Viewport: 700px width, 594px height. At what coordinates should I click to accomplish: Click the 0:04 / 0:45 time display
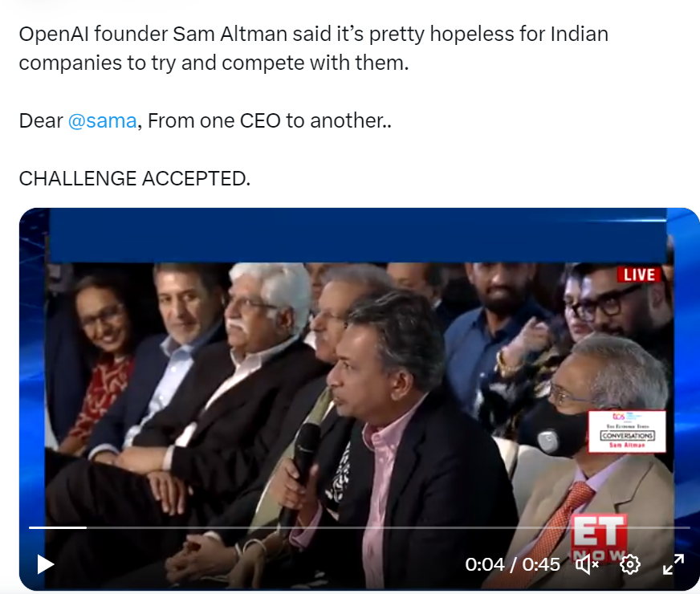pyautogui.click(x=512, y=565)
